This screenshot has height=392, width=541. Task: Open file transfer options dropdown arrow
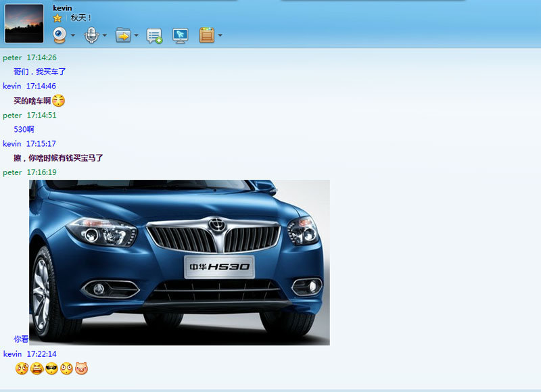pyautogui.click(x=137, y=35)
